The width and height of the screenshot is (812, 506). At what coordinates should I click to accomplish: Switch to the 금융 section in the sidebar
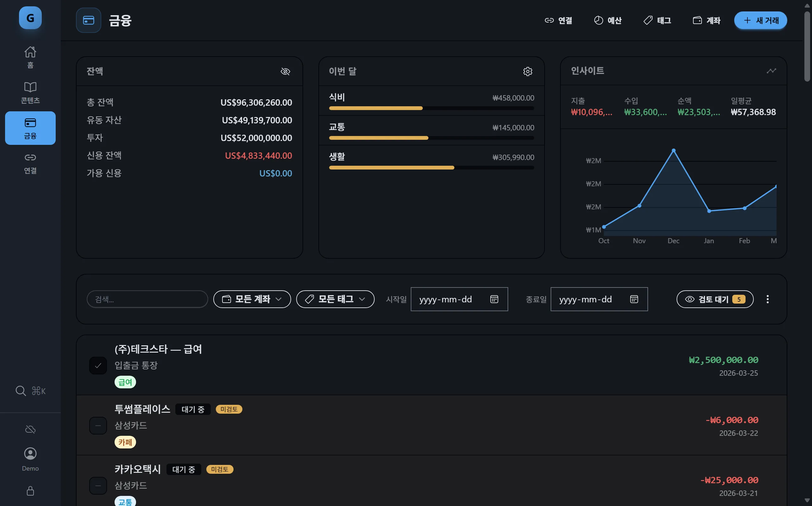pos(30,128)
